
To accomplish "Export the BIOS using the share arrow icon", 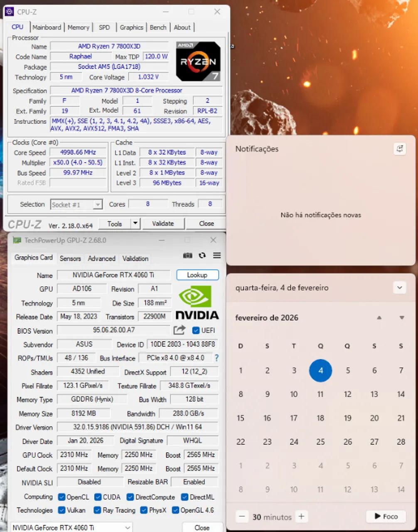I will tap(179, 330).
